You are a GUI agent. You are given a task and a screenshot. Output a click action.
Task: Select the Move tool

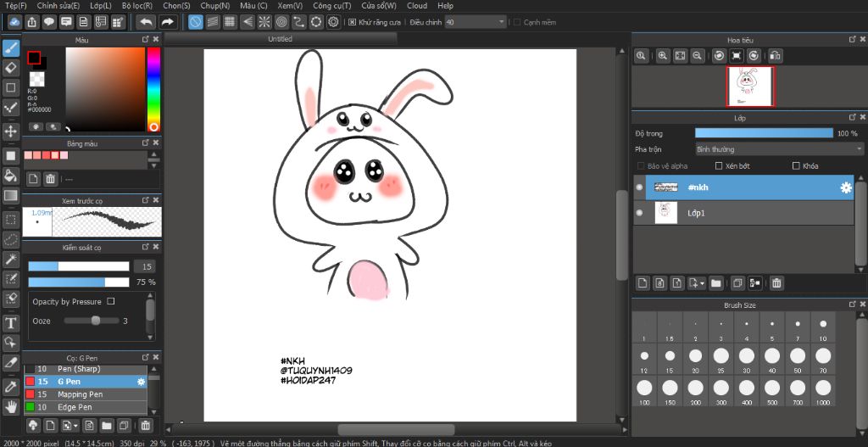click(x=10, y=131)
